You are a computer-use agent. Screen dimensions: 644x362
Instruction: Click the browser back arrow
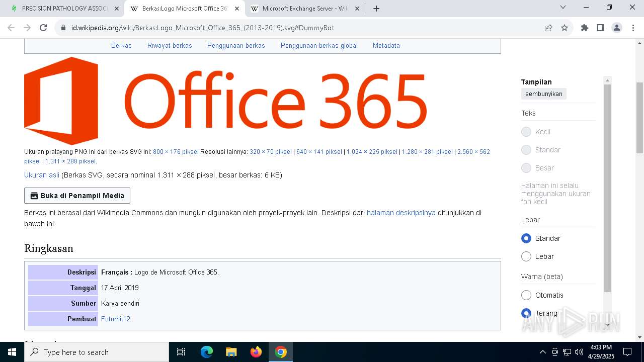click(x=12, y=28)
